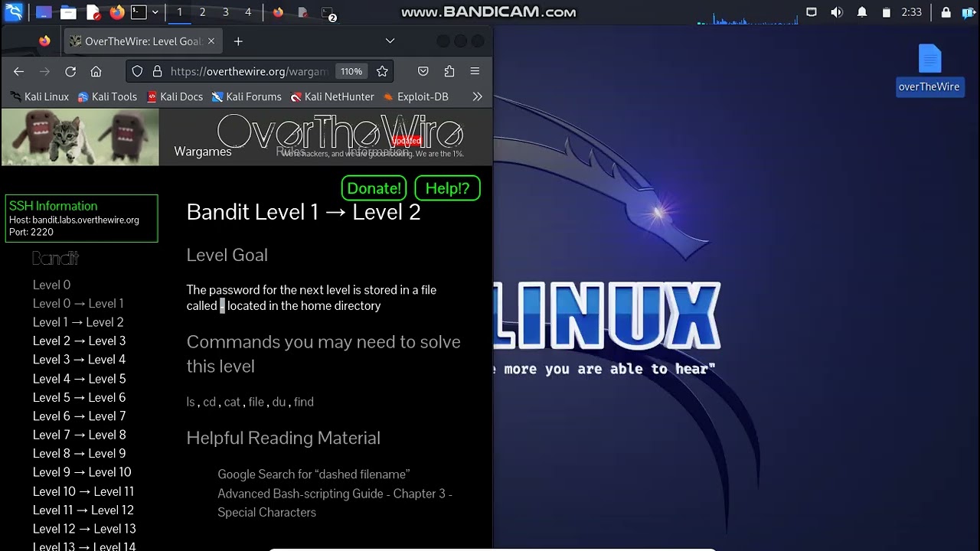Click the site security padlock icon
This screenshot has height=551, width=980.
pos(157,71)
